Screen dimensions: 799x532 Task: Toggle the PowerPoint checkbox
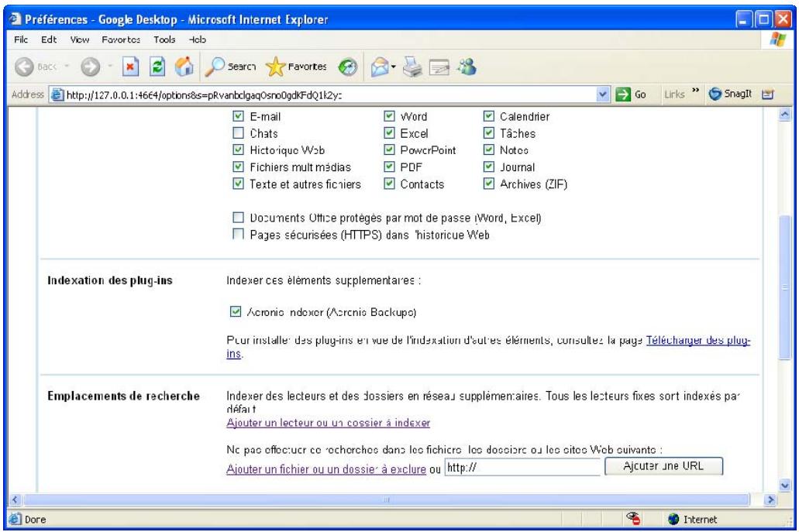(x=389, y=149)
